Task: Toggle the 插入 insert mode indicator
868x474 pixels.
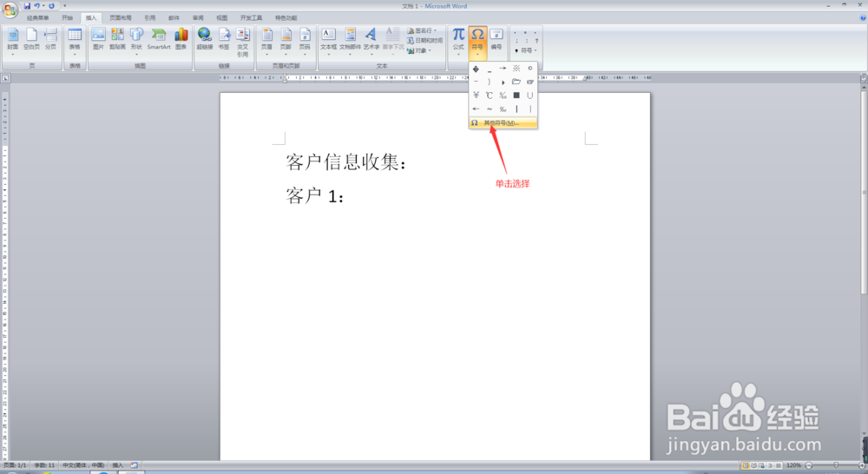Action: pyautogui.click(x=117, y=465)
